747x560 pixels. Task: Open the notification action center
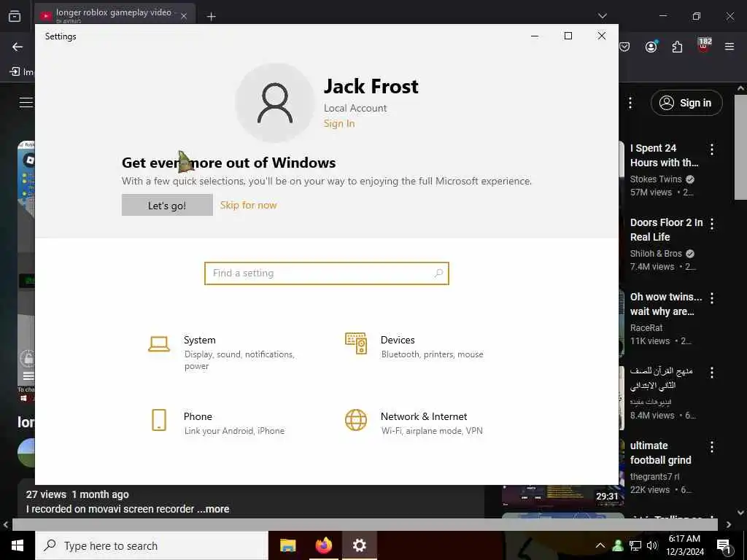pos(724,545)
